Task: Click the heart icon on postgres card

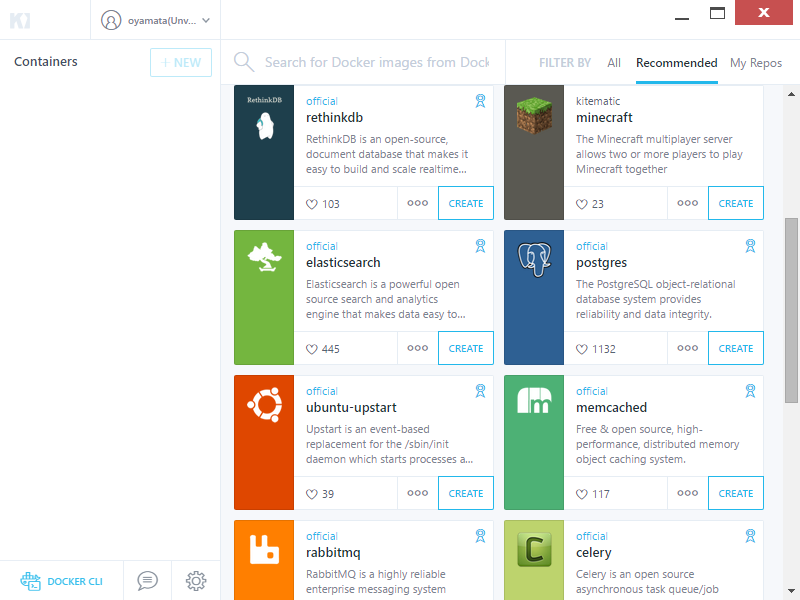Action: (582, 349)
